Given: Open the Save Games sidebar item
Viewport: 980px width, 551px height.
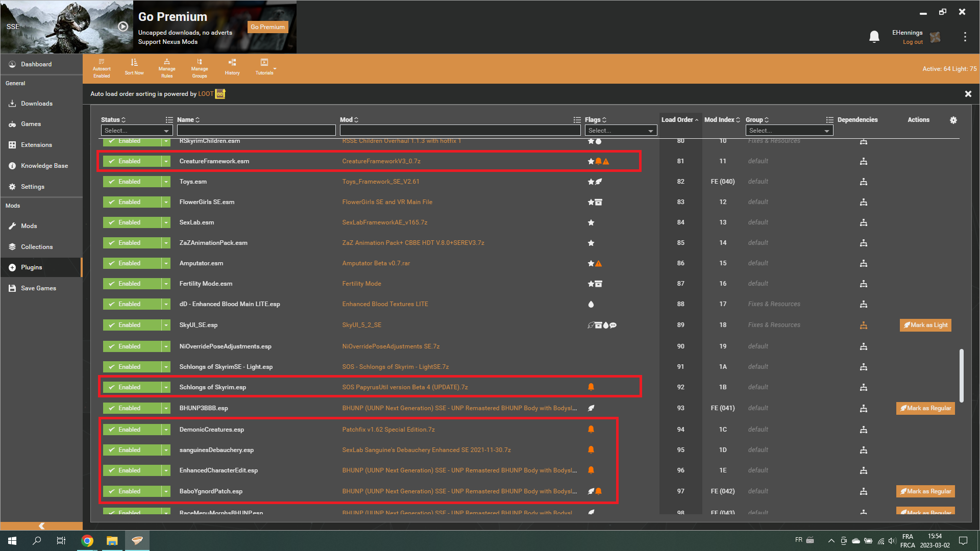Looking at the screenshot, I should 38,288.
